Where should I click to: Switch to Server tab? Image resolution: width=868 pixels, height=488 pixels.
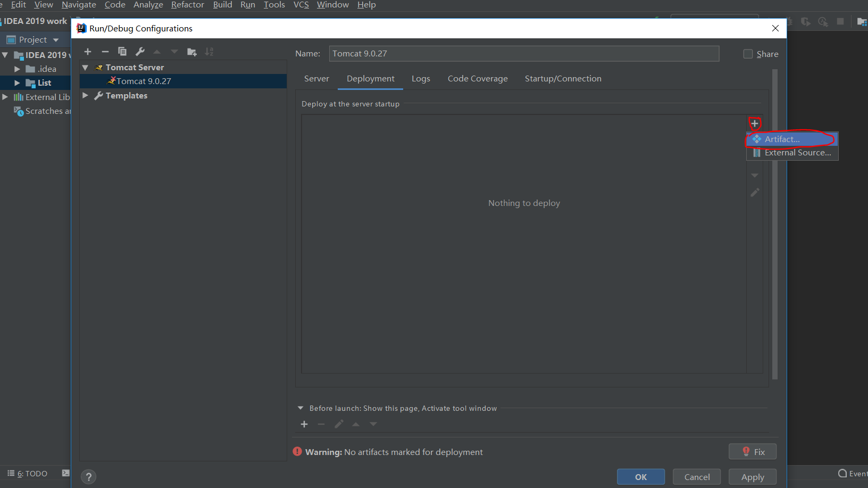pyautogui.click(x=316, y=79)
